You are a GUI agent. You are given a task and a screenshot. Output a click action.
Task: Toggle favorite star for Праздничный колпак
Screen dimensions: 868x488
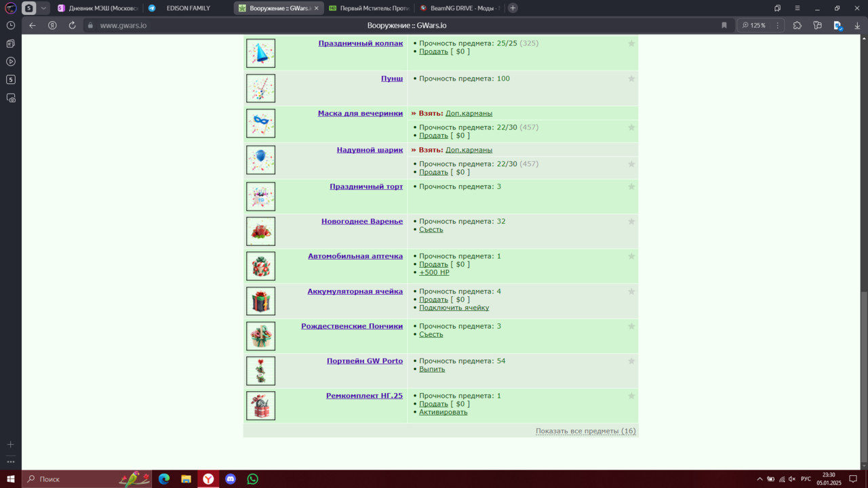click(631, 43)
